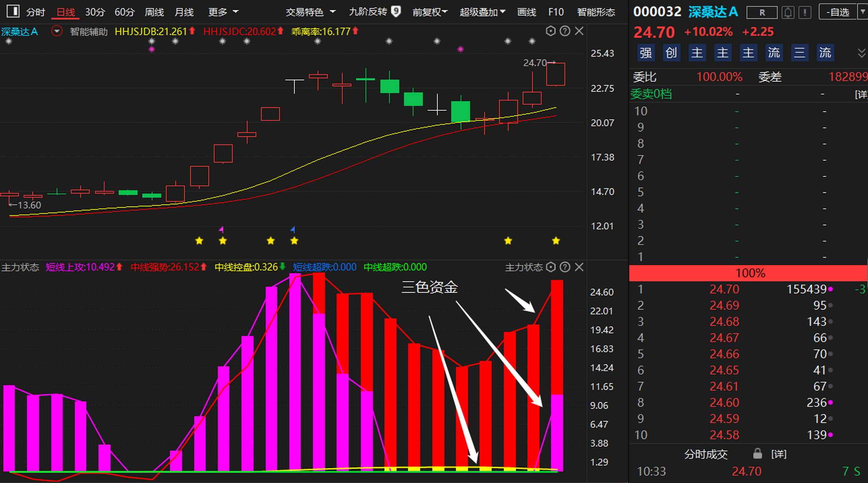
Task: Open help for 主力状态 sub-chart
Action: pyautogui.click(x=565, y=267)
